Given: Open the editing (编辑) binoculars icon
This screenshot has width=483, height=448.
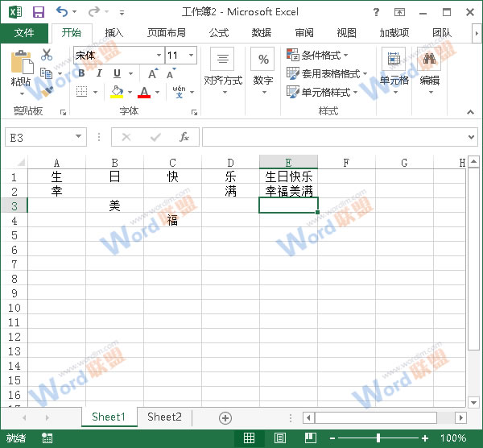Looking at the screenshot, I should 429,59.
